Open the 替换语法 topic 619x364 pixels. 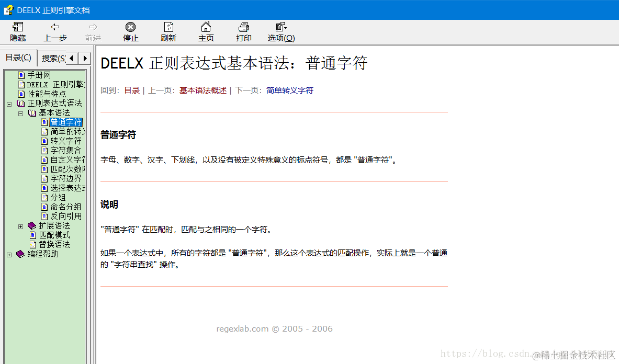click(x=54, y=245)
